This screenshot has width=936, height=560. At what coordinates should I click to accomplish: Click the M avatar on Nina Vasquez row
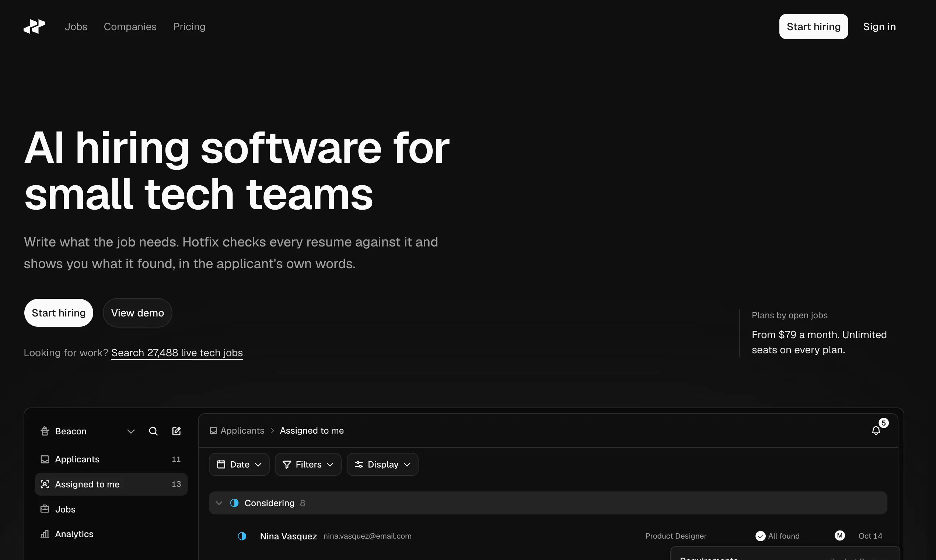point(839,535)
